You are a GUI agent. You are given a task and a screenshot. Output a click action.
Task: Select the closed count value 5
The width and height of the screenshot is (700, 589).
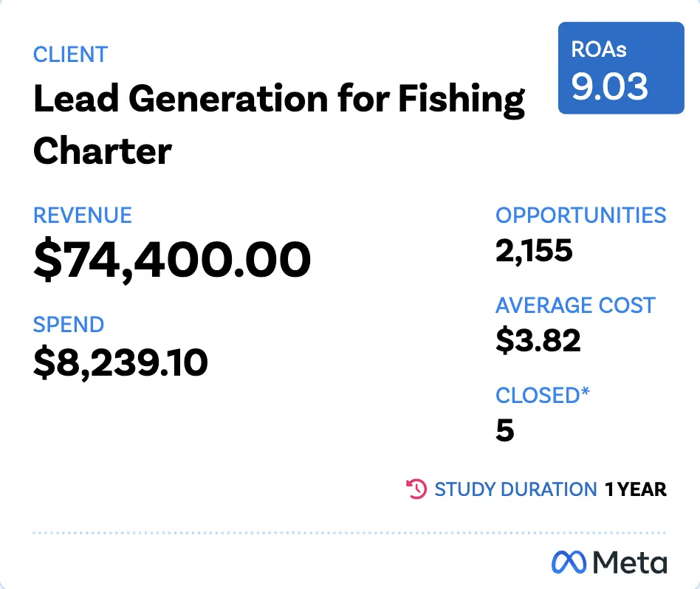tap(505, 430)
